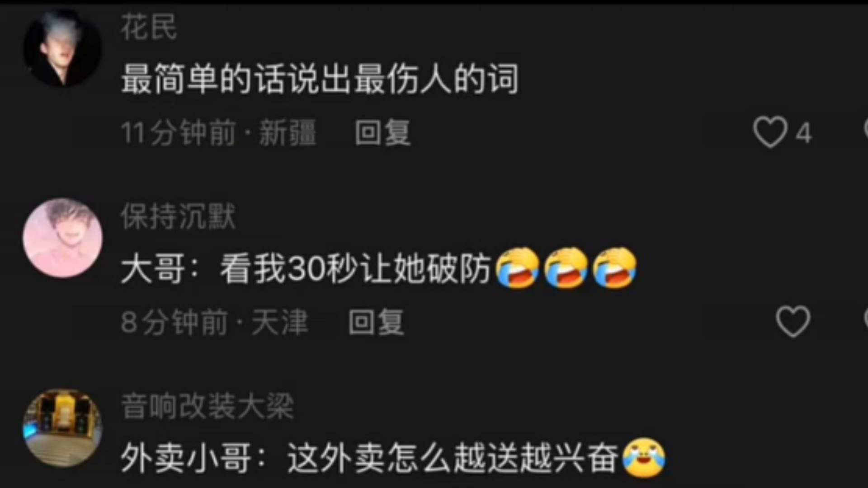Click the like count 4 beside the heart
This screenshot has height=488, width=868.
coord(804,133)
